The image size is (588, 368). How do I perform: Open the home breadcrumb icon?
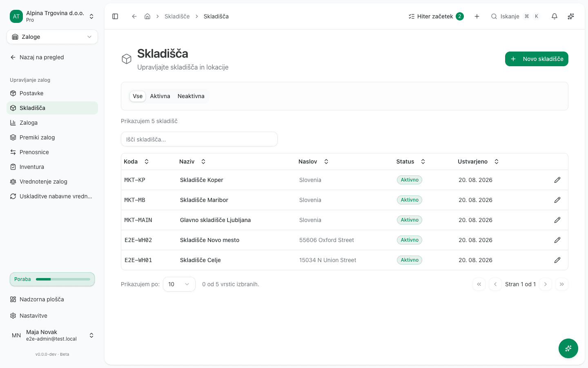point(147,16)
